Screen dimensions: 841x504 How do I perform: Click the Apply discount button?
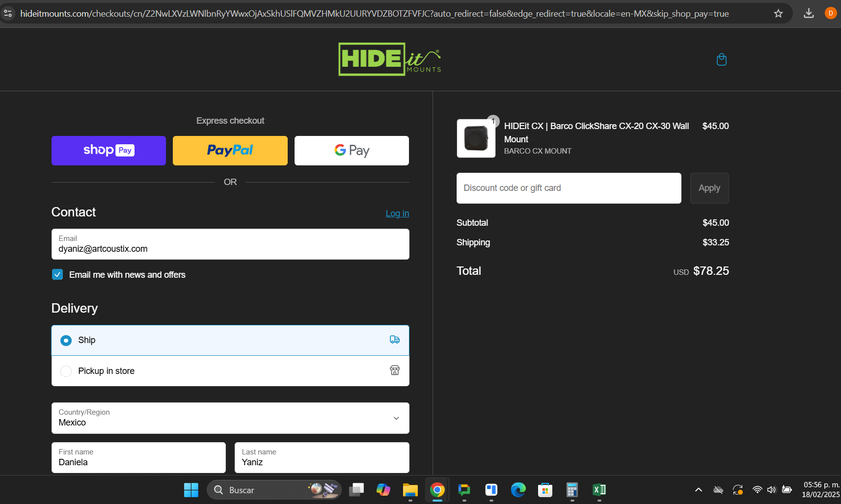click(709, 188)
